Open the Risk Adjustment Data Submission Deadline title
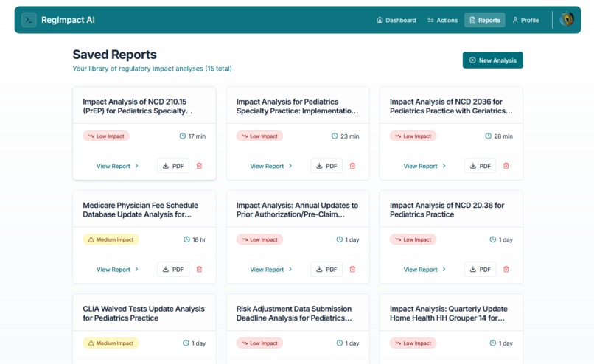Viewport: 594px width, 364px height. (x=294, y=313)
